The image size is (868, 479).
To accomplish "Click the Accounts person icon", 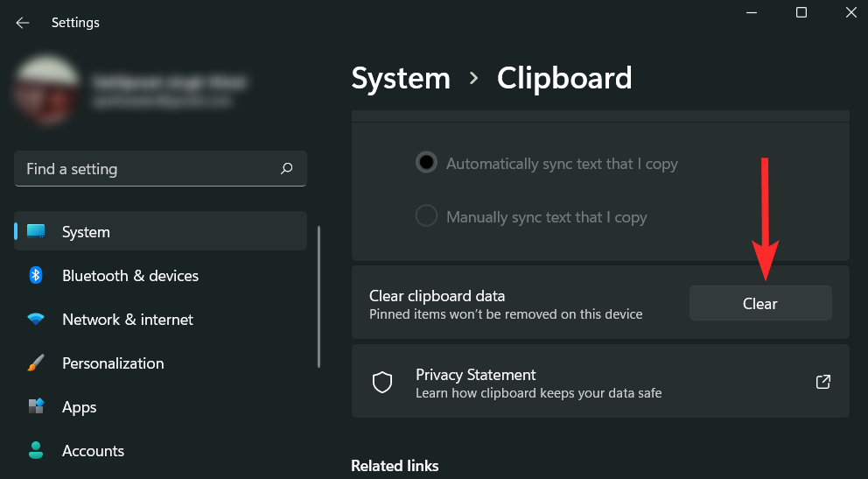I will coord(36,451).
